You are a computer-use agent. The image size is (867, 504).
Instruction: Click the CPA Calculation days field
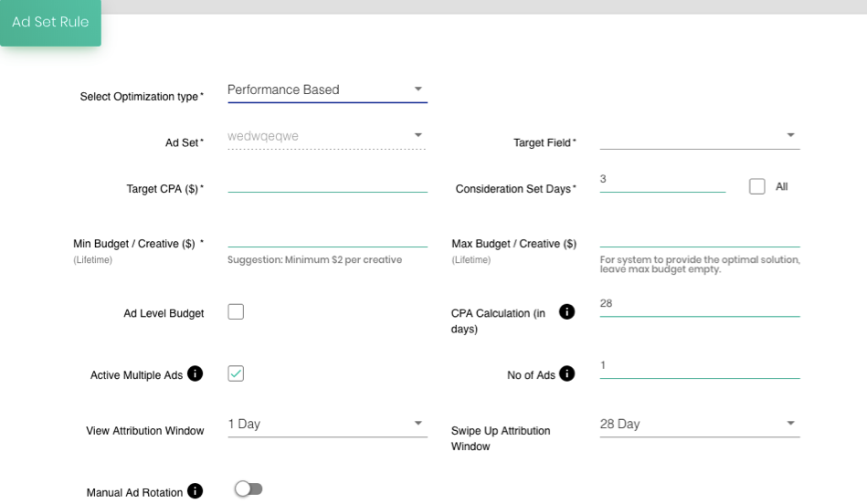click(x=700, y=306)
